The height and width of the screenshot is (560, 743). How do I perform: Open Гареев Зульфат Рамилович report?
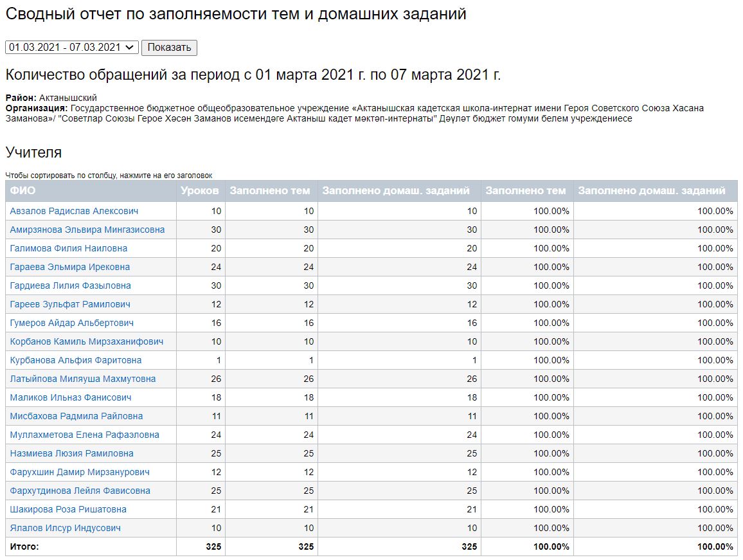(70, 304)
